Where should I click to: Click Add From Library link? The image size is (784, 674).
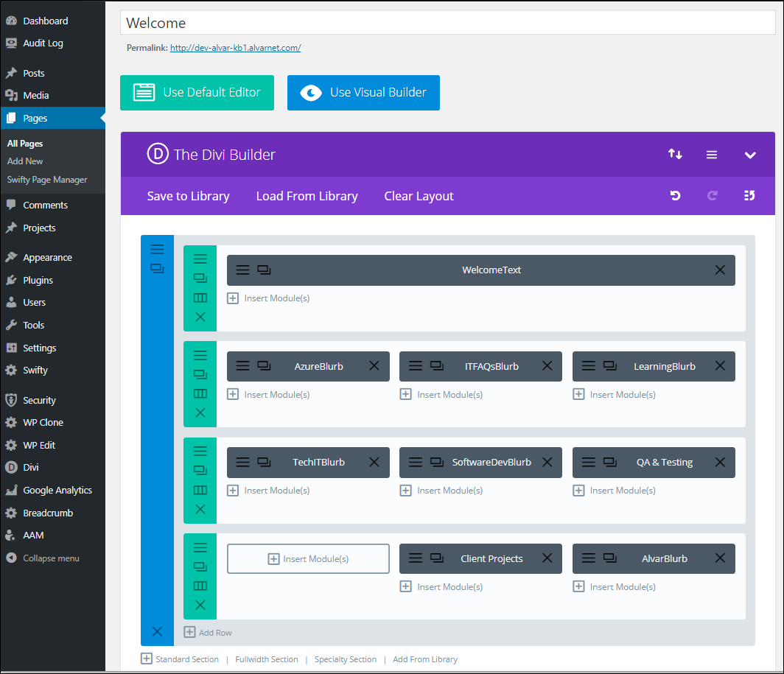click(425, 659)
